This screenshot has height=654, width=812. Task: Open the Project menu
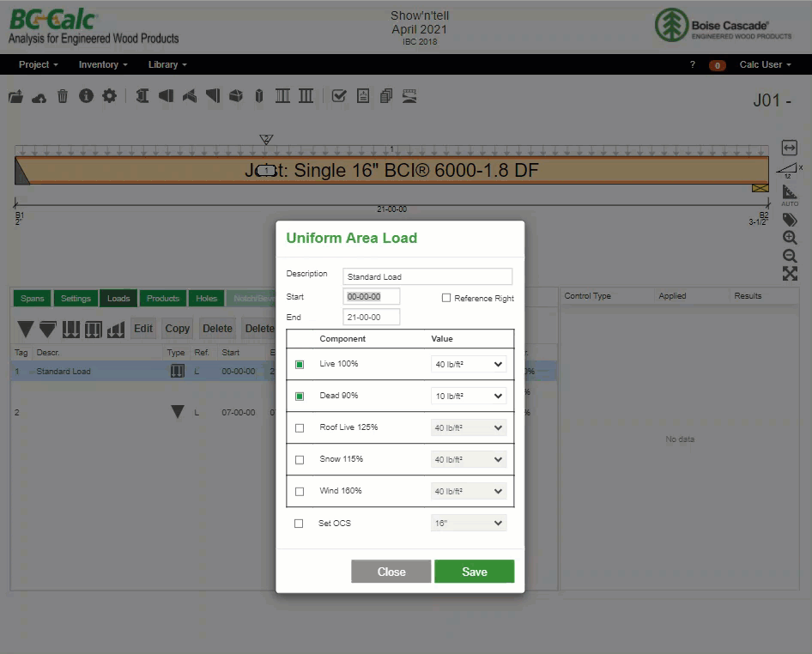[39, 64]
